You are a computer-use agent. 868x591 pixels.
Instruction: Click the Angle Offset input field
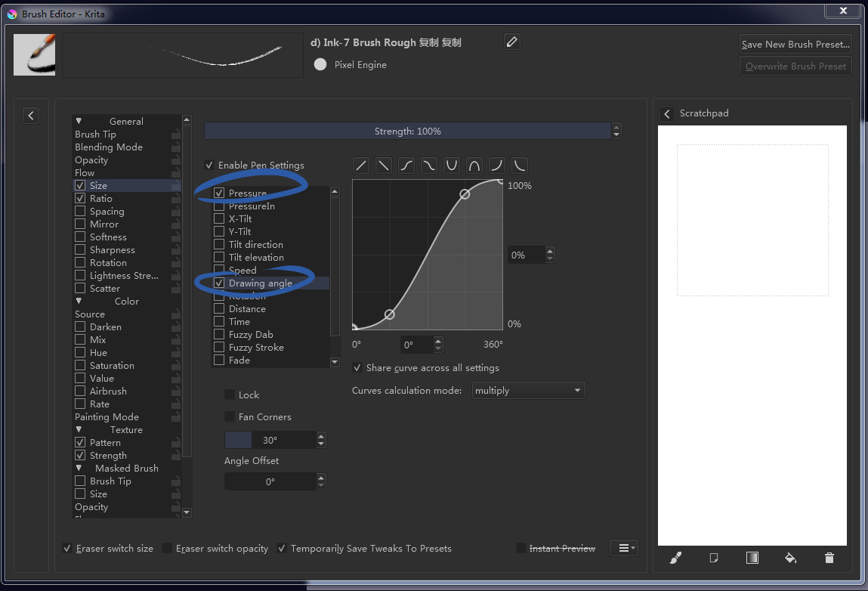point(270,481)
